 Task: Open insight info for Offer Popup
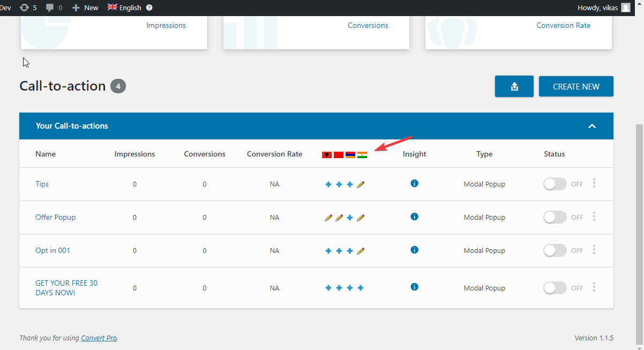coord(414,217)
